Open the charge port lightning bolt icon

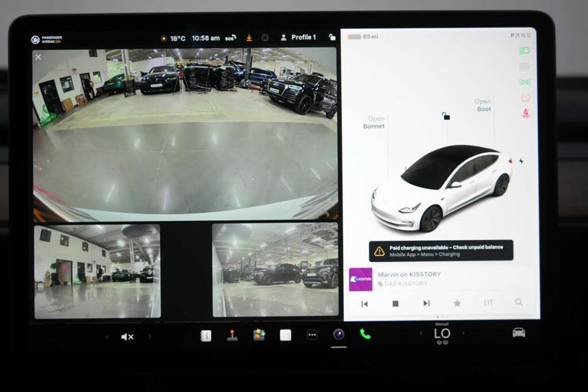click(x=521, y=161)
